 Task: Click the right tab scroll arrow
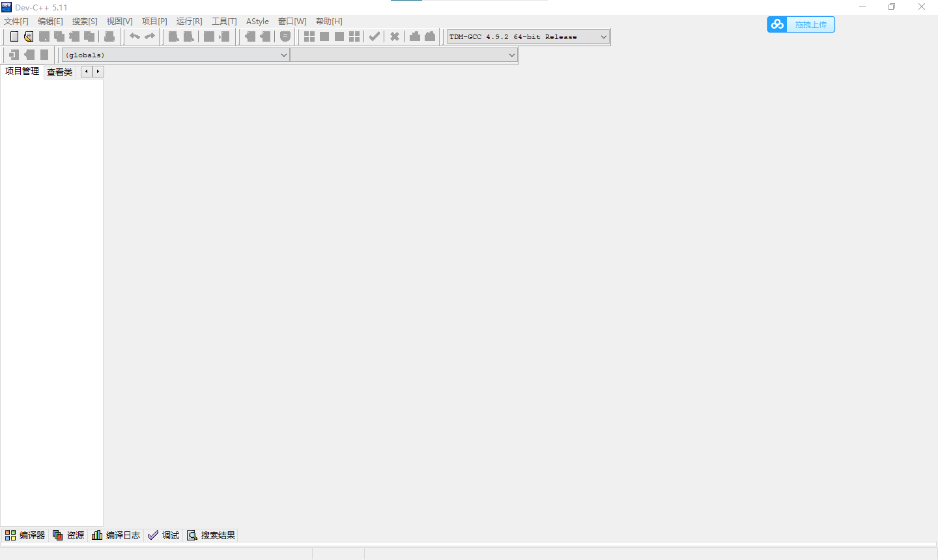click(x=98, y=72)
